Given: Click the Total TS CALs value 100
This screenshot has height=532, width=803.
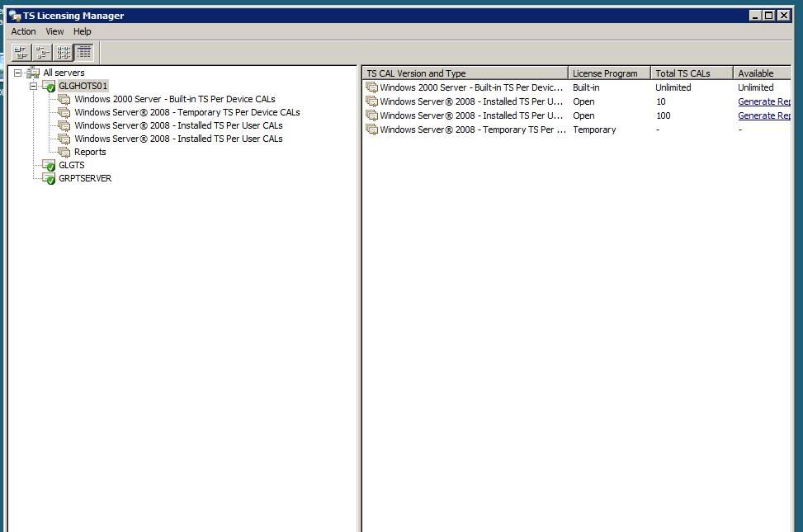Looking at the screenshot, I should [664, 115].
